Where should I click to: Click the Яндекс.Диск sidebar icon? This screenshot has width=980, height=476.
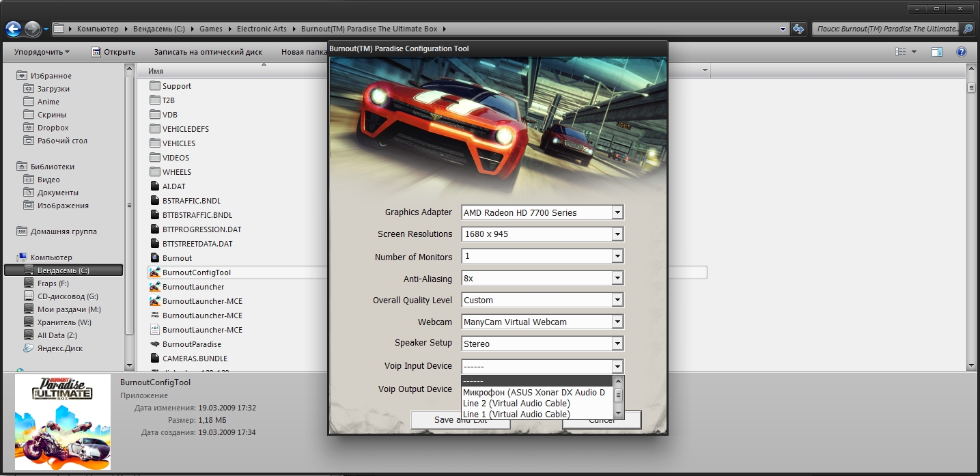click(29, 348)
